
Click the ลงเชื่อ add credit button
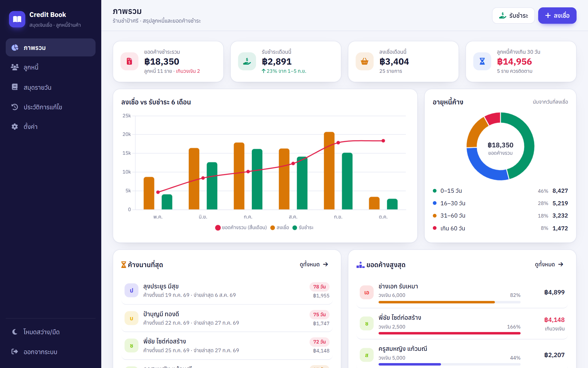coord(557,16)
